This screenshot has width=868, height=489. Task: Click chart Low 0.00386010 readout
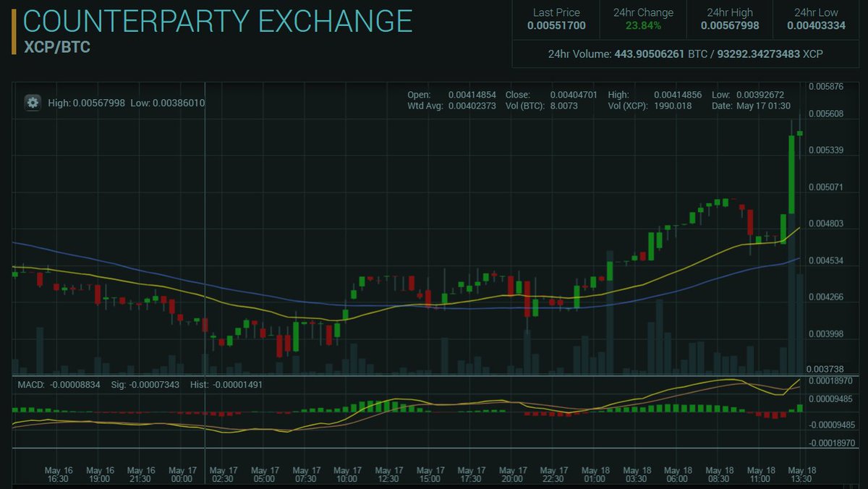pos(168,103)
